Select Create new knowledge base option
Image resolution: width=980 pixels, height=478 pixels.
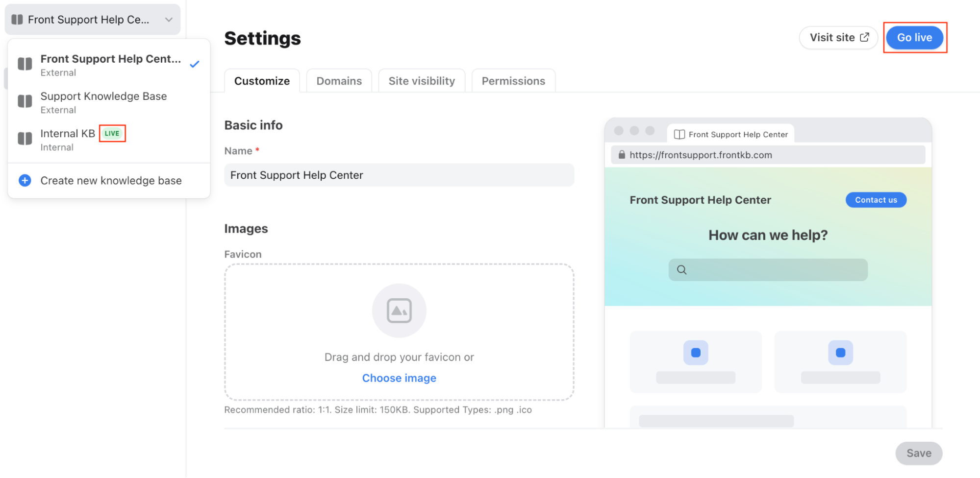tap(111, 181)
